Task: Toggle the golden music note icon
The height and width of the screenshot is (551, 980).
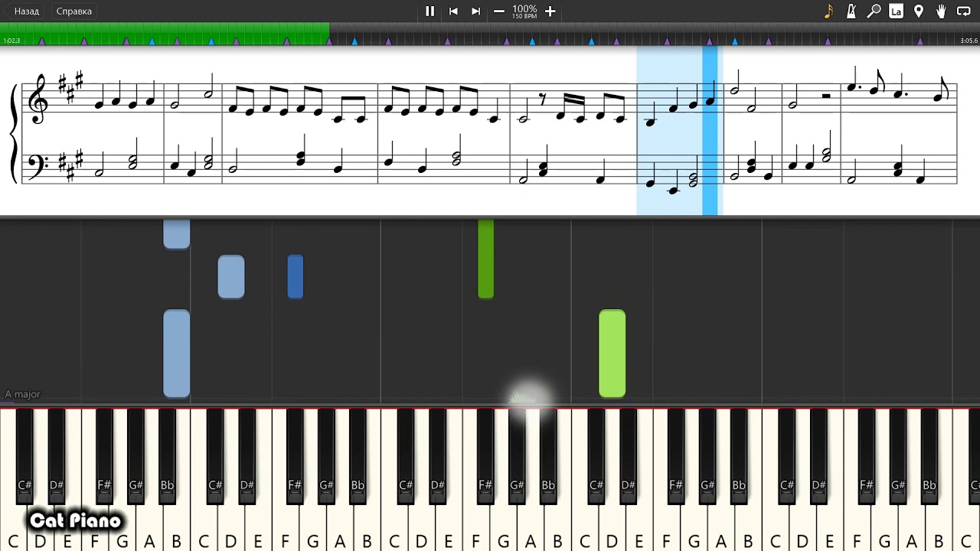Action: (x=828, y=11)
